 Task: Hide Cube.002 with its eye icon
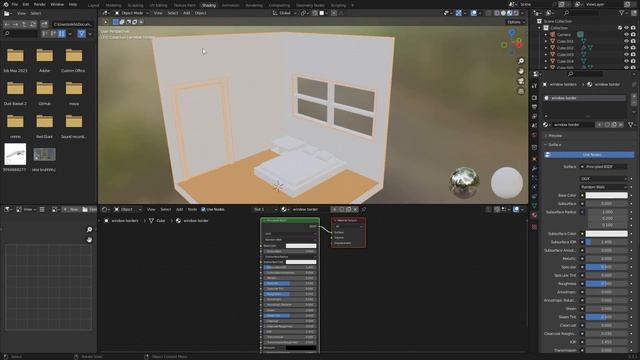pos(626,48)
